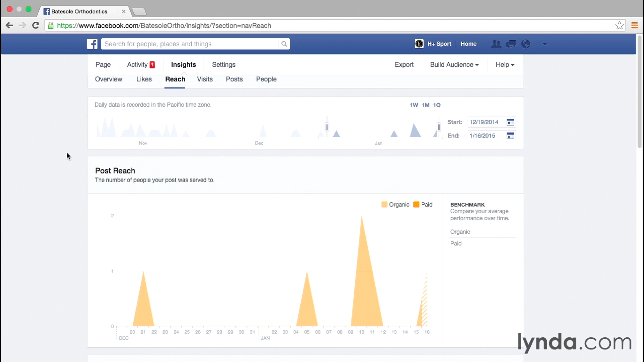The height and width of the screenshot is (362, 644).
Task: Toggle Paid series in chart legend
Action: (423, 204)
